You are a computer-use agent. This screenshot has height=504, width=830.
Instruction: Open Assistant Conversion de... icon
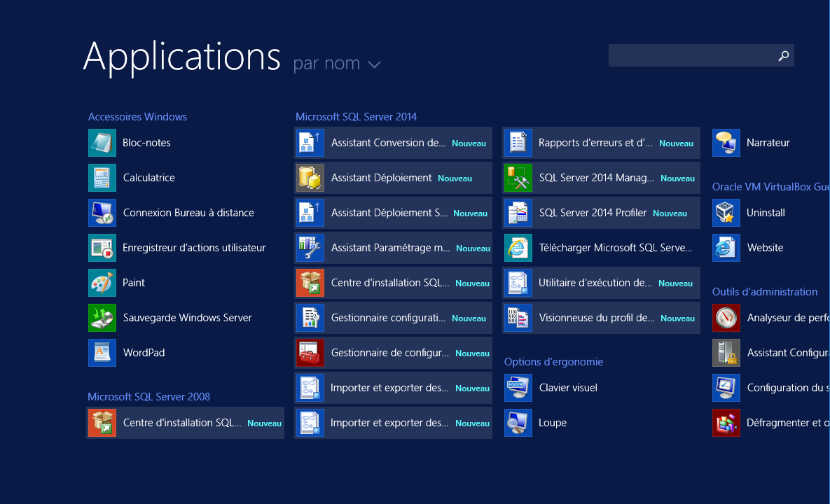310,143
